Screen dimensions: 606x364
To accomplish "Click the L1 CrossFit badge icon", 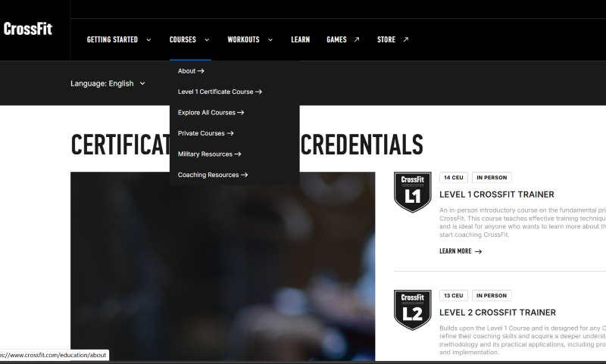I will (x=412, y=192).
